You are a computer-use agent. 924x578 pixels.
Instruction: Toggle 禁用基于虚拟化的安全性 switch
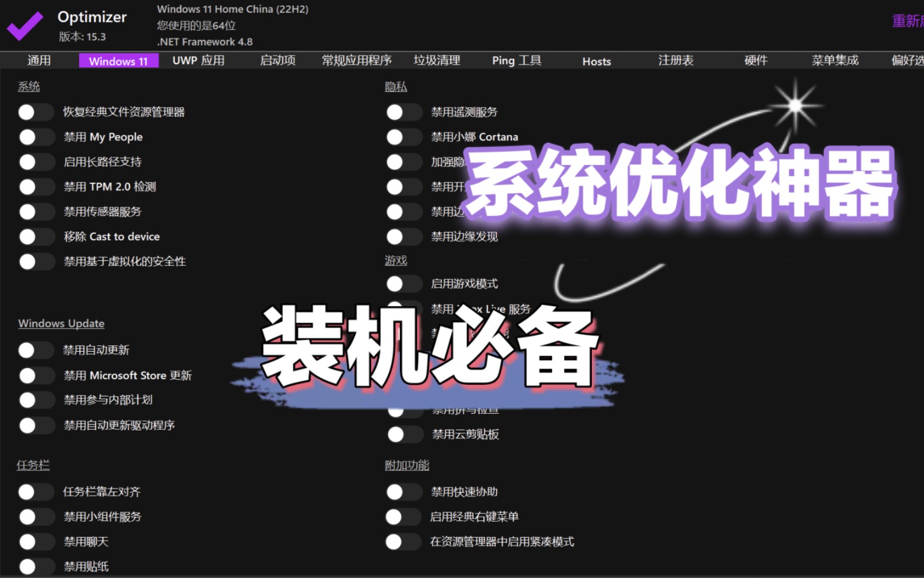click(36, 261)
